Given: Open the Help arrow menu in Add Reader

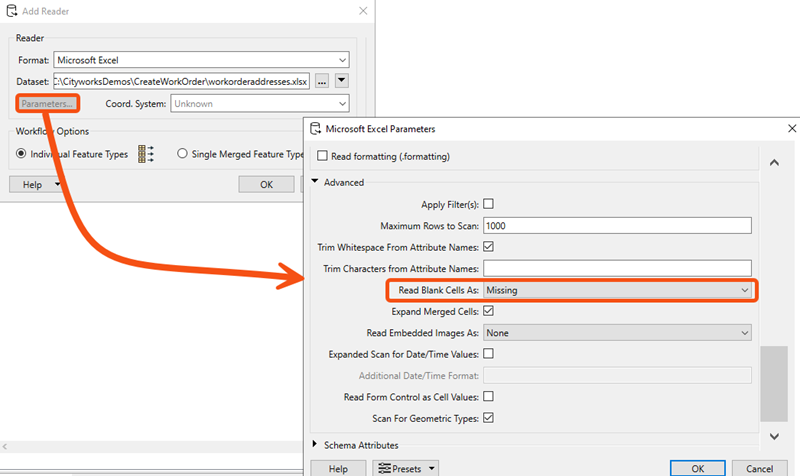Looking at the screenshot, I should pos(57,184).
